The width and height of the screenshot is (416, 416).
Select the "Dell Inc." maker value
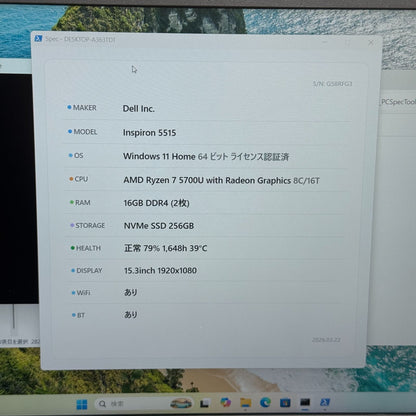[139, 109]
